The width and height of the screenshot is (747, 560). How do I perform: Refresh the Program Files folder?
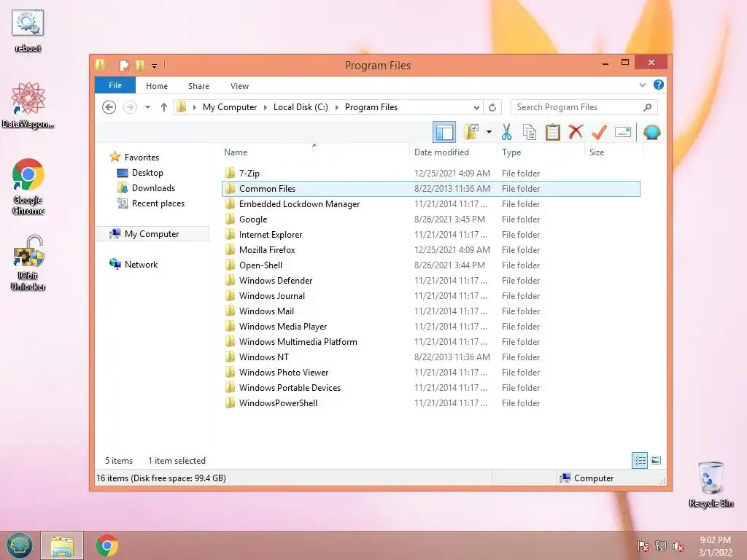pyautogui.click(x=492, y=107)
